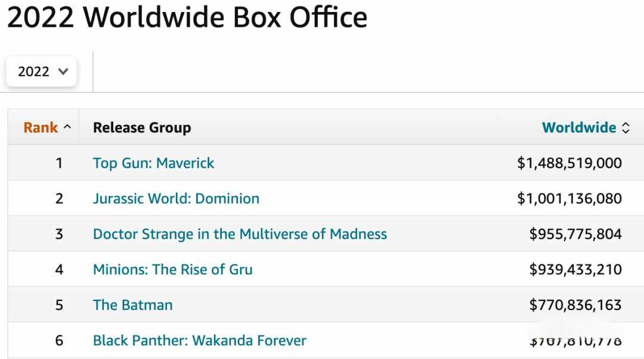
Task: Sort by the Worldwide column header
Action: pos(578,128)
